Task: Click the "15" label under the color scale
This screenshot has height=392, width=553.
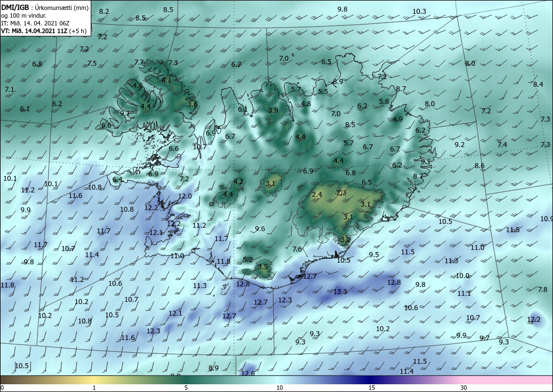Action: point(372,388)
